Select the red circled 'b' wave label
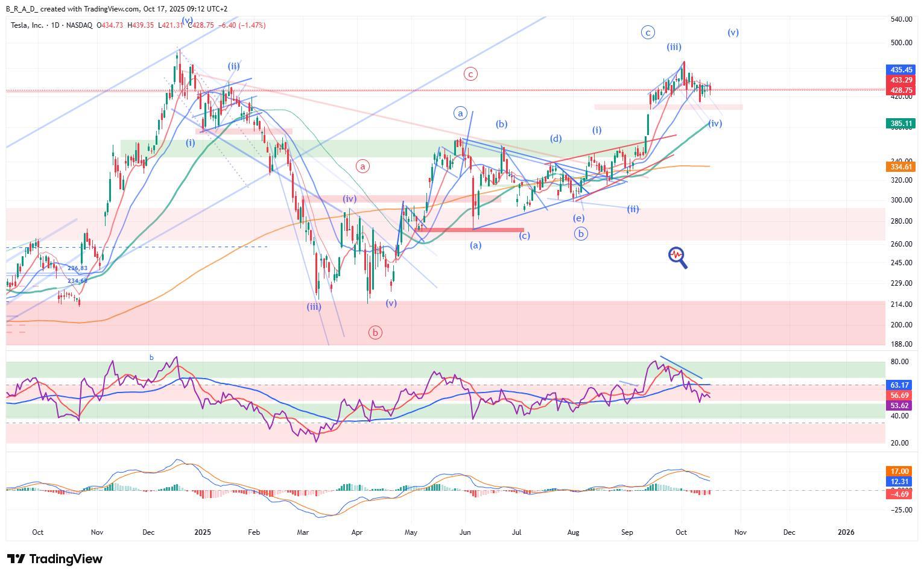The image size is (924, 577). coord(375,332)
